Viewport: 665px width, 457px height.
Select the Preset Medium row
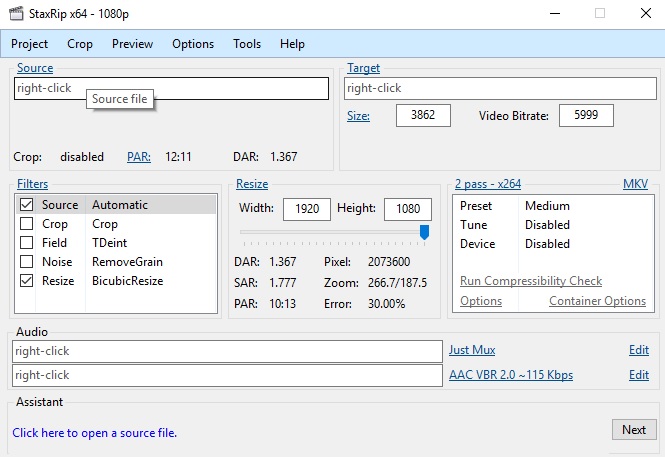(x=553, y=206)
